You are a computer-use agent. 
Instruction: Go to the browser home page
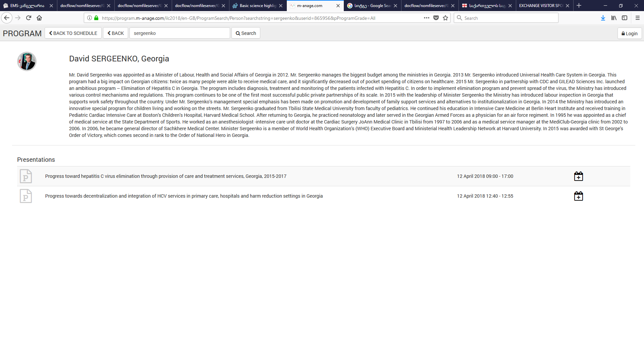[x=39, y=18]
